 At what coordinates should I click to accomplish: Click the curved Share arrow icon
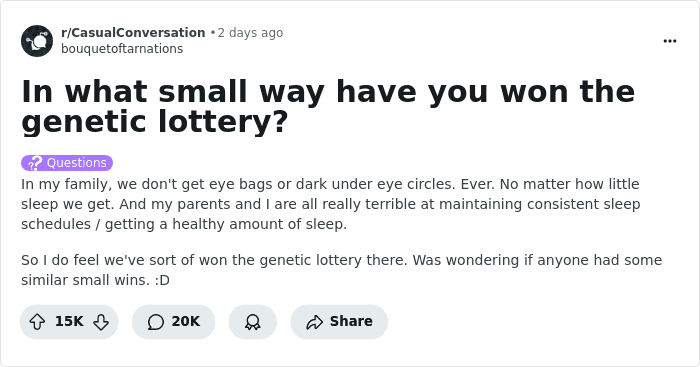[x=314, y=321]
